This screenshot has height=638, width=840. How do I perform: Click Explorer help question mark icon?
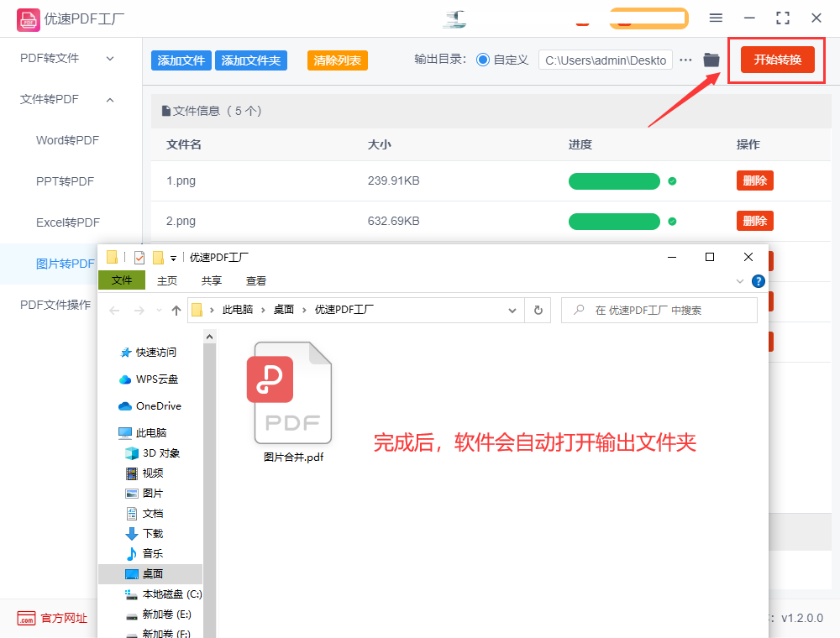tap(758, 281)
